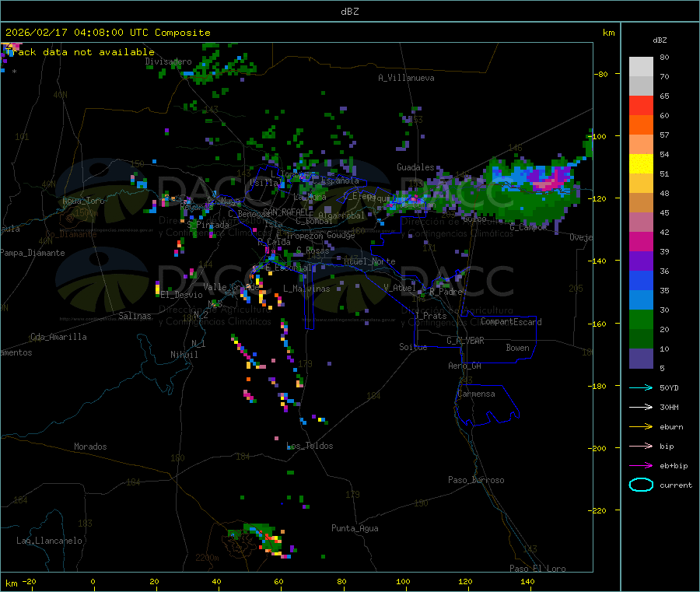Click the 30HM white arrow legend icon

tap(641, 407)
